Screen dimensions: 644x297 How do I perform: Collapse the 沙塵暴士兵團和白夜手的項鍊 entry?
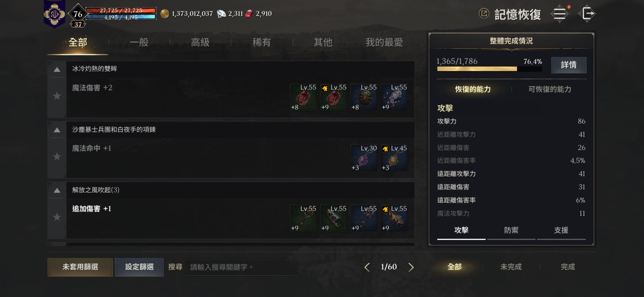tap(57, 130)
